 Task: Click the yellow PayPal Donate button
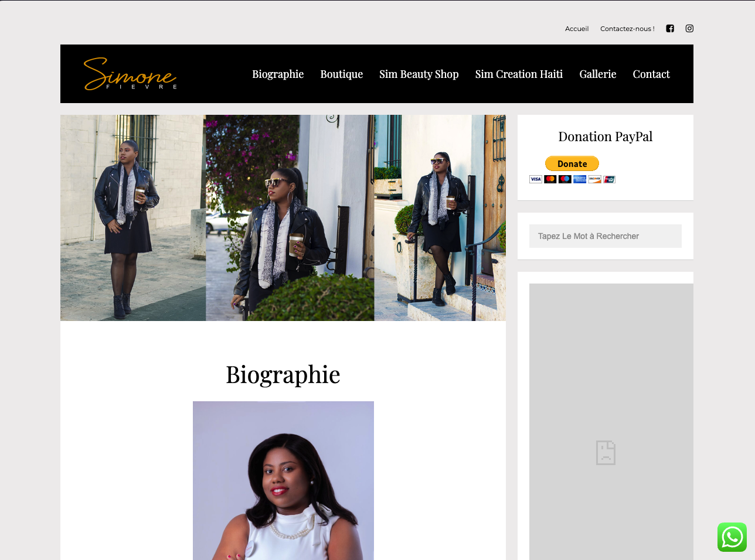572,163
